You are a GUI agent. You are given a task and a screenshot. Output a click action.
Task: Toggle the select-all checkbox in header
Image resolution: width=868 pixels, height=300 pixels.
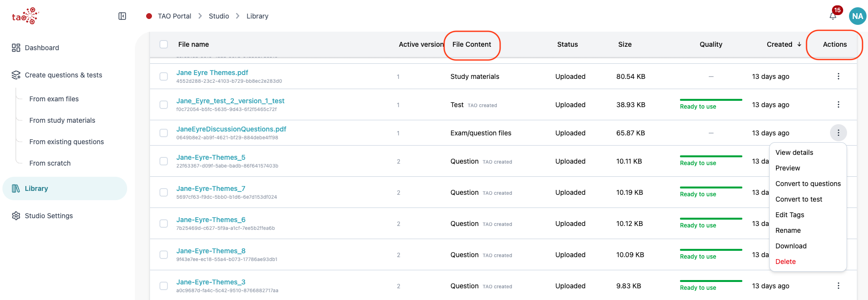164,44
